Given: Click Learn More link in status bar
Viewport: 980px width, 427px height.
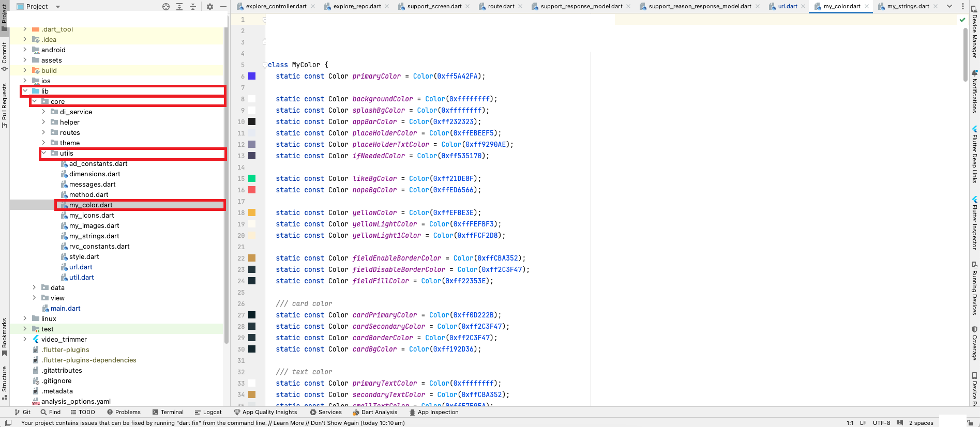Looking at the screenshot, I should pos(288,423).
